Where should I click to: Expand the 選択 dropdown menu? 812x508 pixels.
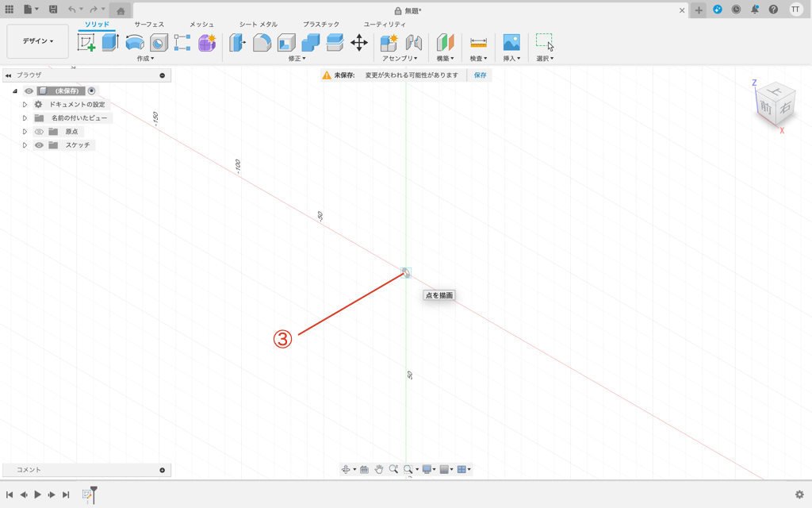point(545,59)
